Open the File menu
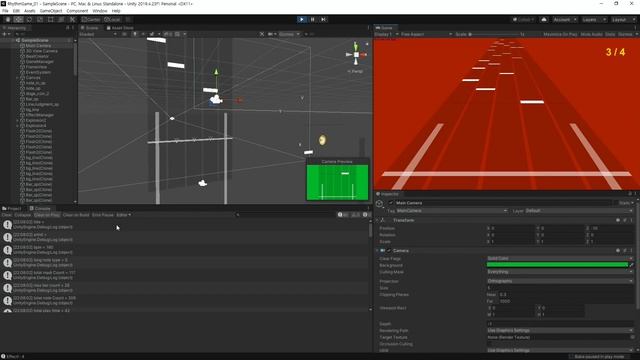 point(5,11)
